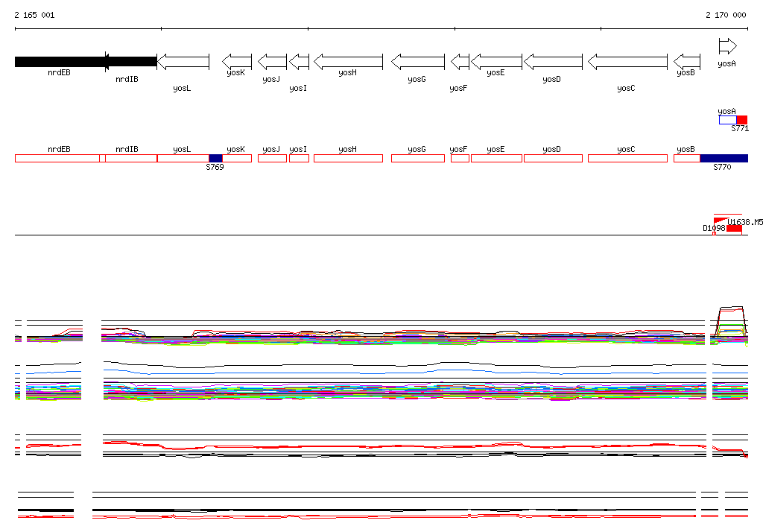Click the yosB gene arrow
Image resolution: width=763 pixels, height=532 pixels.
pyautogui.click(x=687, y=62)
